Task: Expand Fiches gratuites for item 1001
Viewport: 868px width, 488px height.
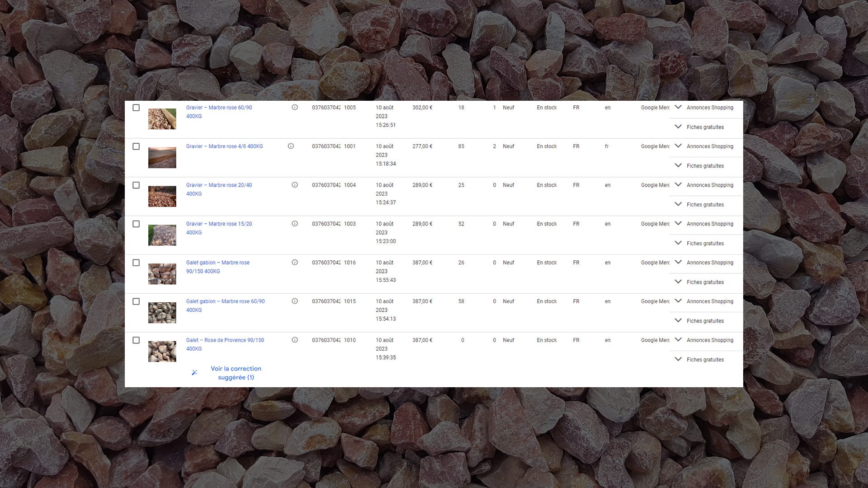Action: 678,166
